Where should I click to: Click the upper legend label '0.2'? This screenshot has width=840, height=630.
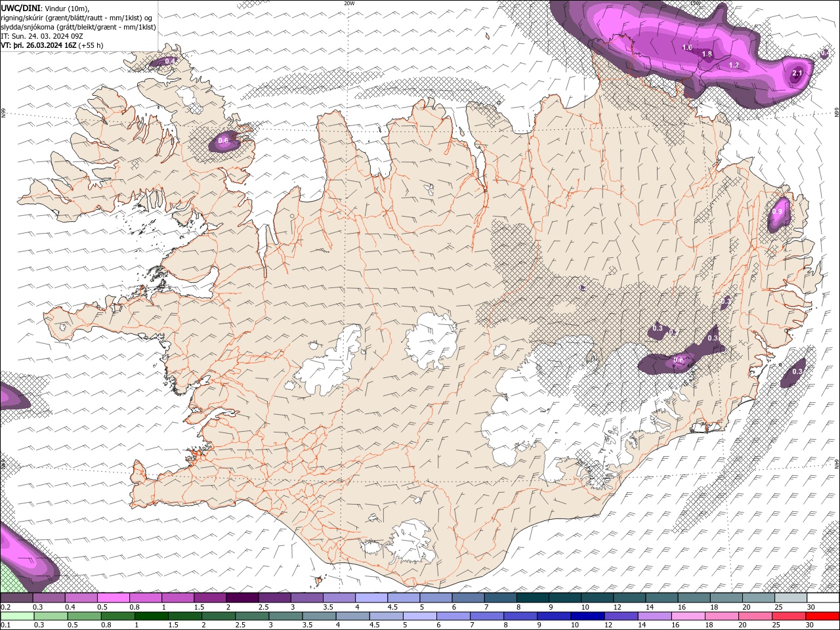[x=5, y=607]
